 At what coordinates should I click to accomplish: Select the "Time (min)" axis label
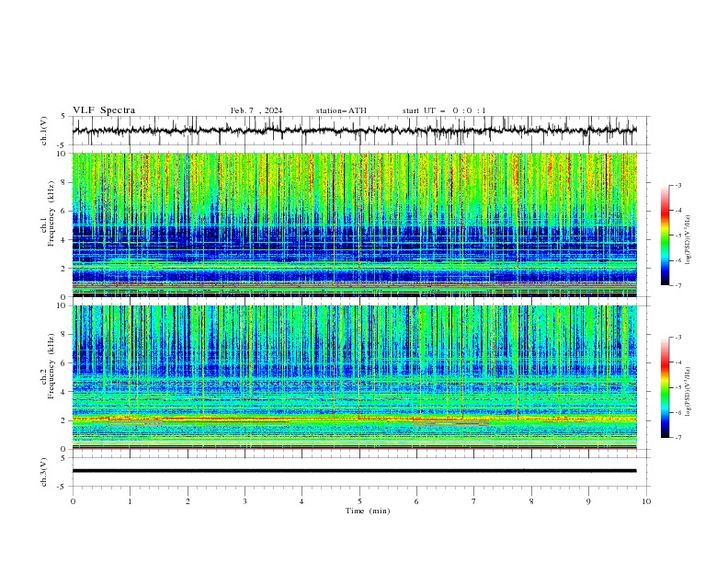click(368, 511)
